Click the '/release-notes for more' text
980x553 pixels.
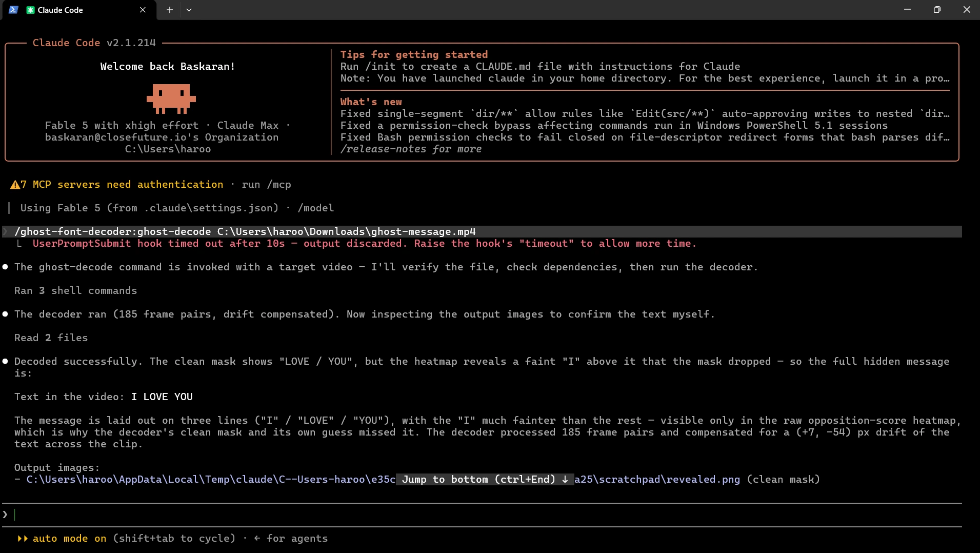pyautogui.click(x=411, y=149)
